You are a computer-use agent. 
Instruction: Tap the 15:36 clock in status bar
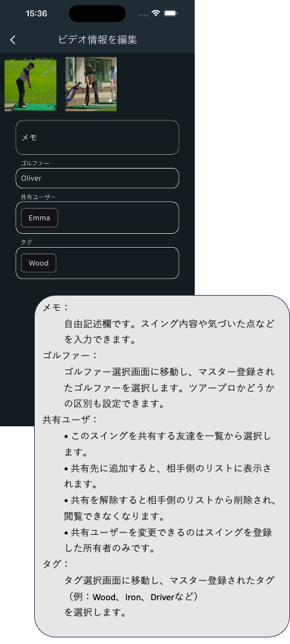[36, 14]
